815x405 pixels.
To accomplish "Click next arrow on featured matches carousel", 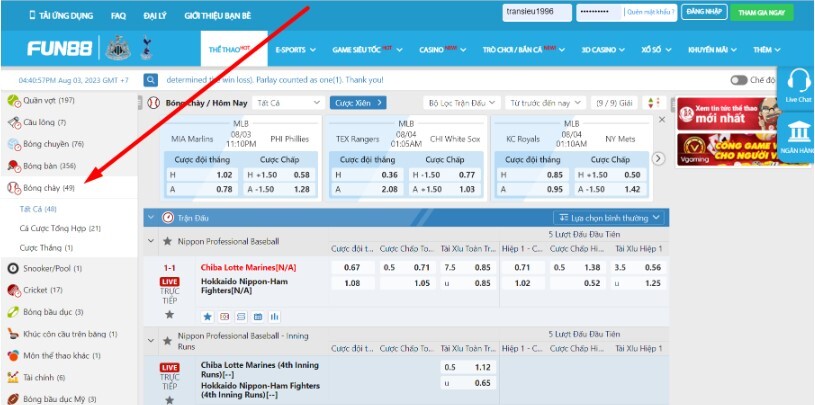I will (657, 158).
